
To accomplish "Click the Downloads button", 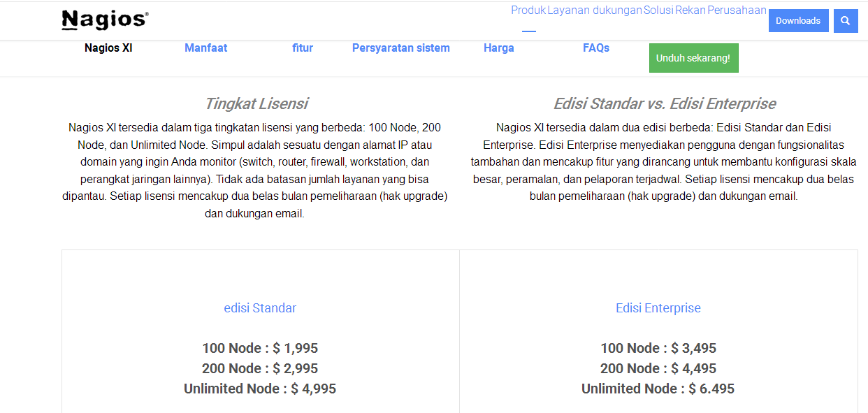I will (797, 21).
